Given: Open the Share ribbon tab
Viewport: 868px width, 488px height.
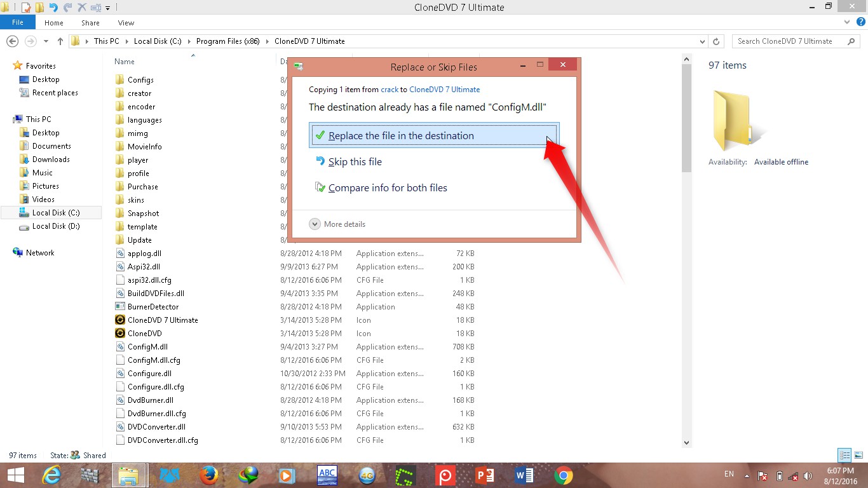Looking at the screenshot, I should pyautogui.click(x=90, y=23).
